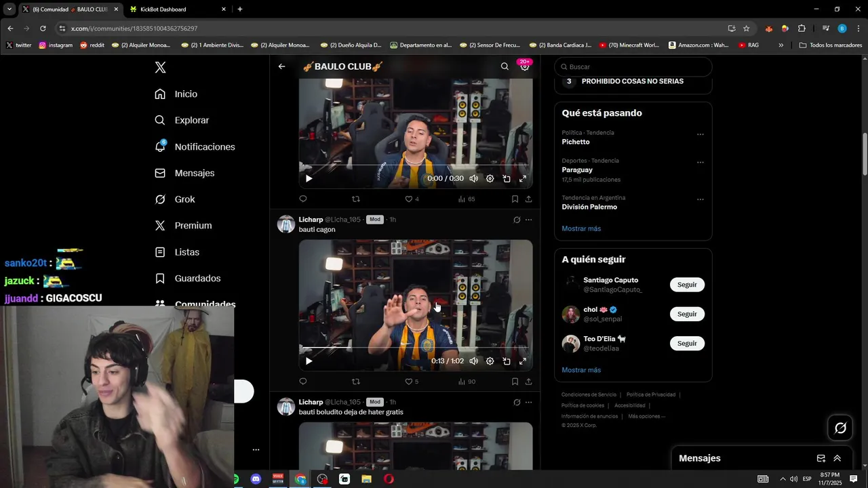Open more options for Paraguay trend
Viewport: 868px width, 488px height.
click(x=701, y=163)
